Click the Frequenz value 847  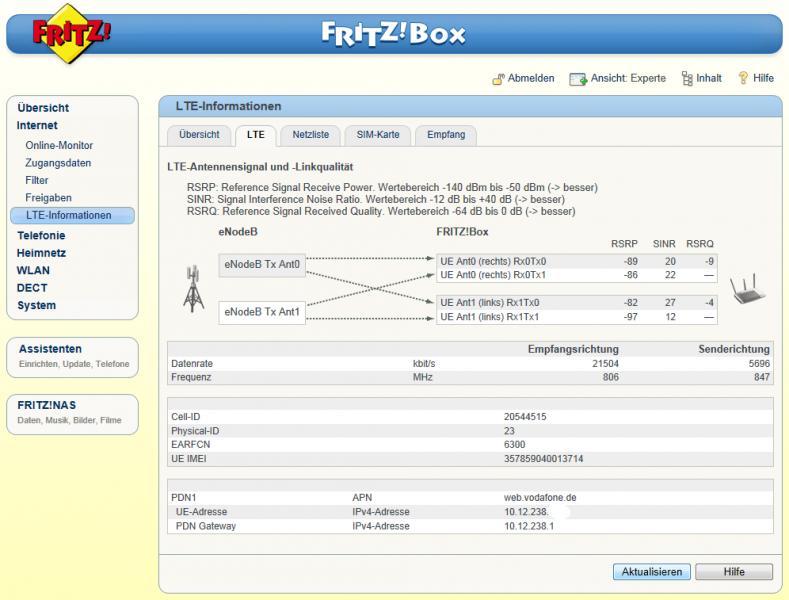click(762, 377)
